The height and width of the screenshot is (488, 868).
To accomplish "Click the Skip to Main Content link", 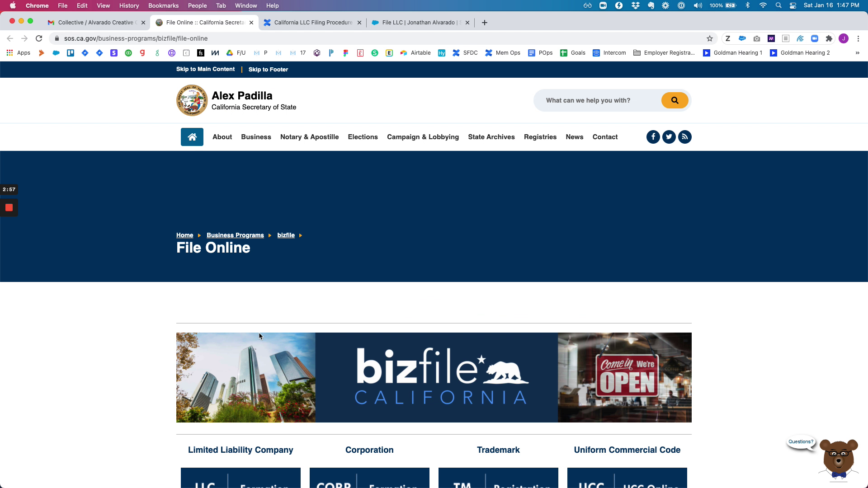I will 205,69.
